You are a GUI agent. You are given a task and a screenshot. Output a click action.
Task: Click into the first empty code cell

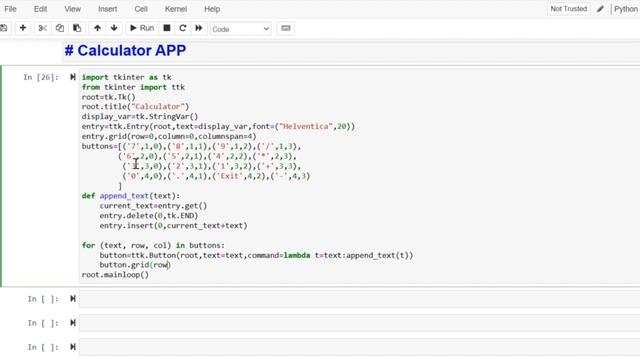[x=359, y=299]
